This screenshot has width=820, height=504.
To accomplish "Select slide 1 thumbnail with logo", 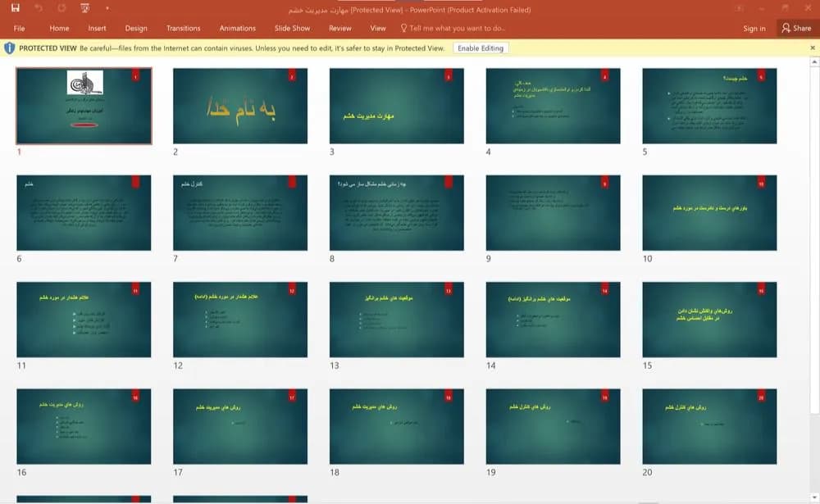I will point(84,106).
